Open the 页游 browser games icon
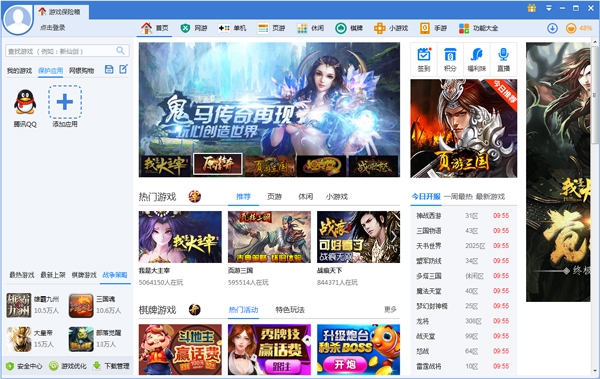The height and width of the screenshot is (379, 600). coord(263,28)
